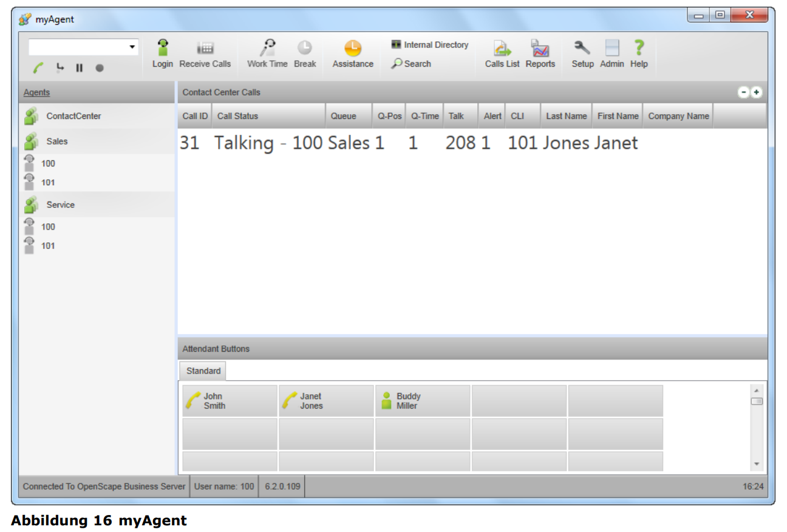The image size is (787, 532).
Task: Open the Search tool
Action: (x=411, y=63)
